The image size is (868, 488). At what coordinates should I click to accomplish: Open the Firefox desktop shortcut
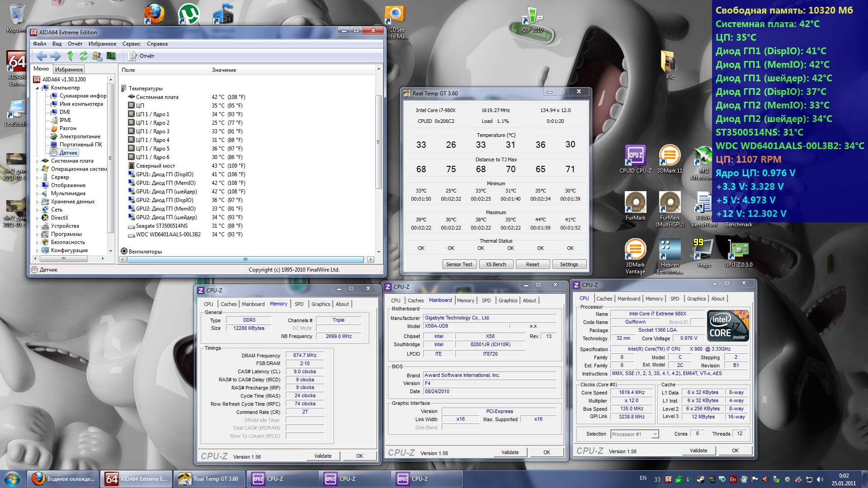tap(154, 14)
